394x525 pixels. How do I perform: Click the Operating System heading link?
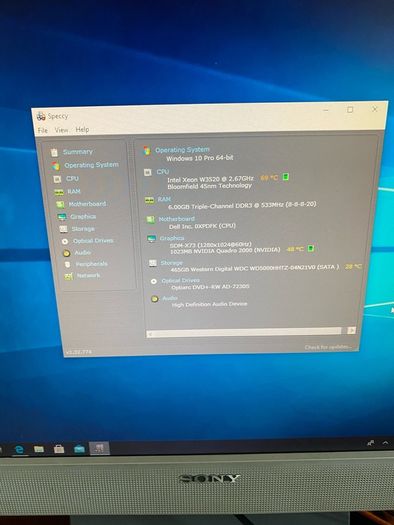182,150
